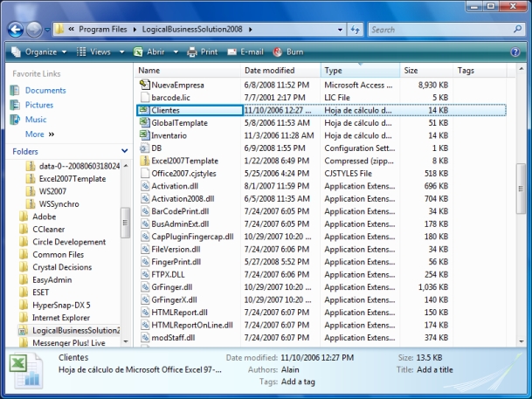Select CCleaner folder in tree
The width and height of the screenshot is (532, 399).
tap(49, 229)
